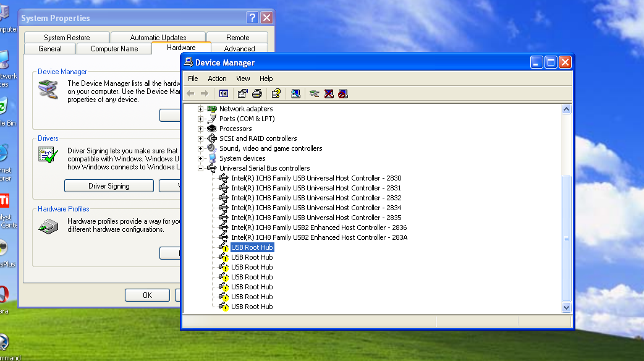Open the Action menu
This screenshot has width=644, height=361.
pos(217,79)
